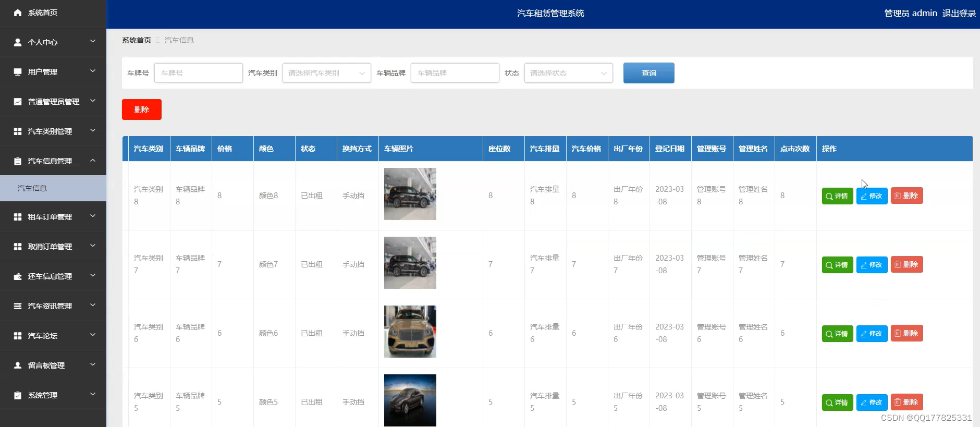Open the 还车信息管理 menu
Screen dimensions: 980x427
pos(53,276)
